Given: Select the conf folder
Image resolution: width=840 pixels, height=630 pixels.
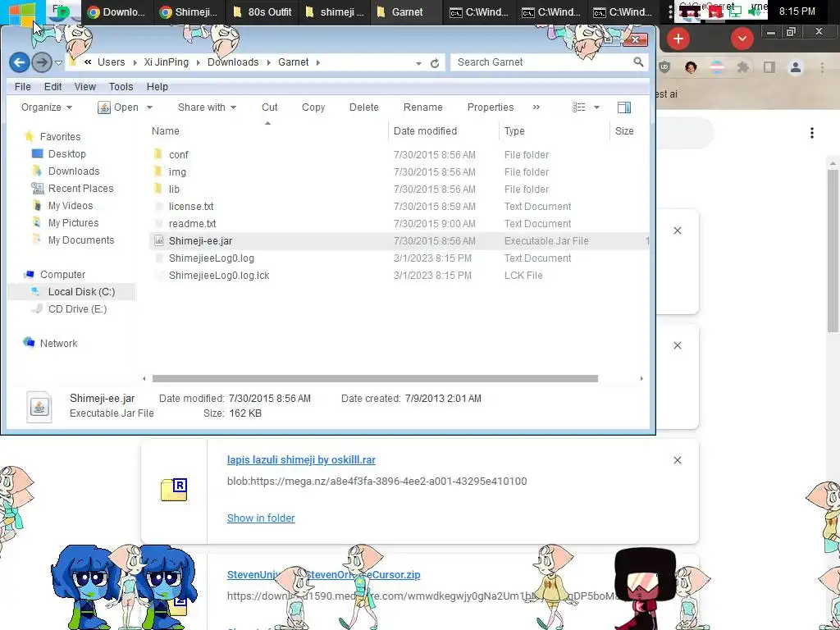Looking at the screenshot, I should tap(178, 155).
